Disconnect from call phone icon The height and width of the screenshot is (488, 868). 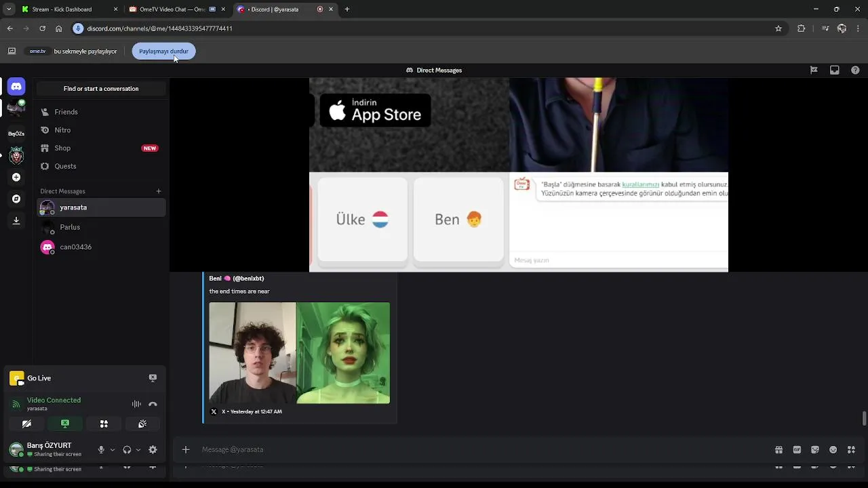[x=153, y=404]
